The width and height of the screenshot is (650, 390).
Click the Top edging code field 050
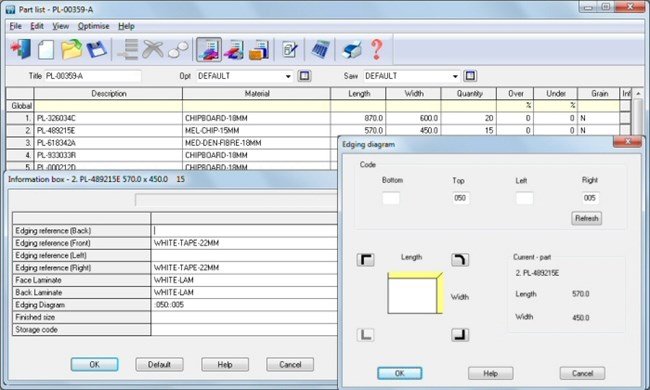pyautogui.click(x=461, y=198)
